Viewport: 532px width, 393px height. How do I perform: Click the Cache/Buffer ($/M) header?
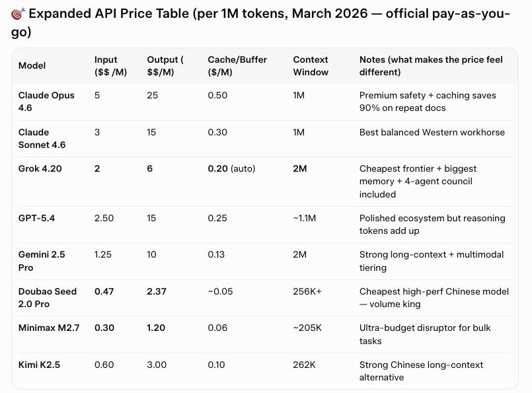tap(237, 66)
